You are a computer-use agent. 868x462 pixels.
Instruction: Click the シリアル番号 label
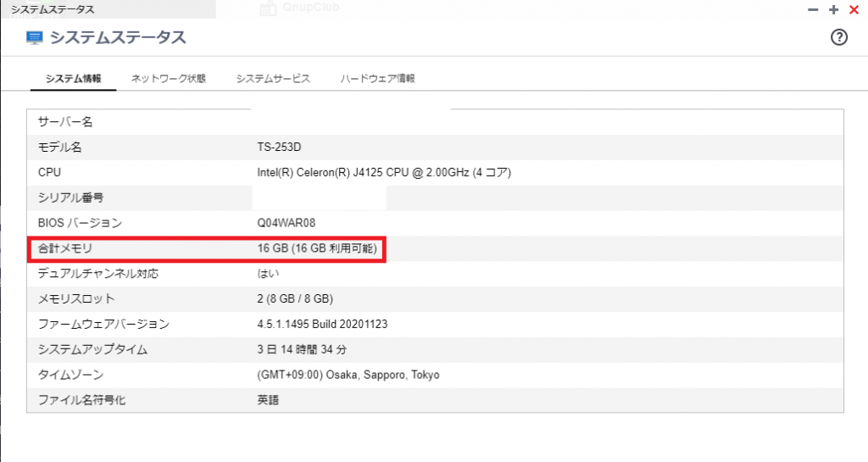[71, 198]
